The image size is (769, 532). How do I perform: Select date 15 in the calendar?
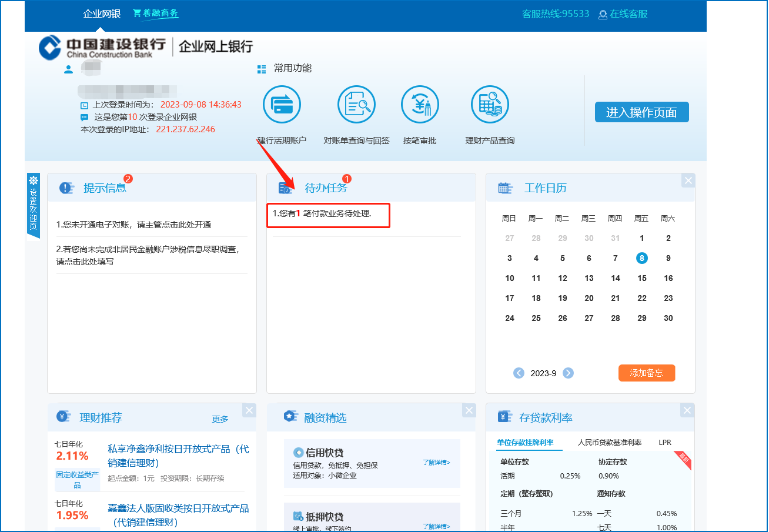click(641, 279)
